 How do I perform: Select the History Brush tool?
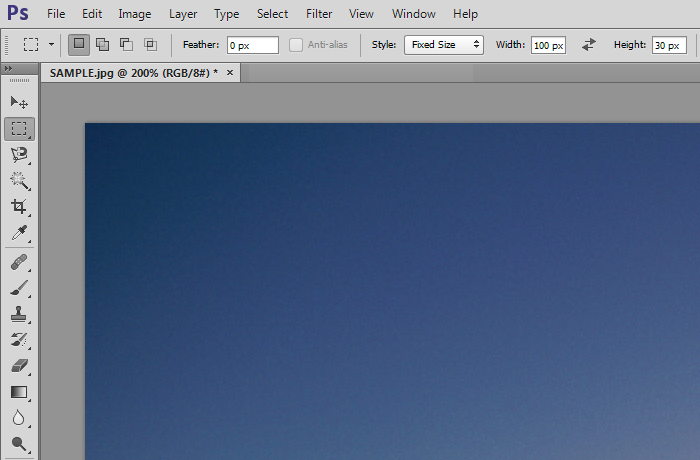(x=19, y=340)
